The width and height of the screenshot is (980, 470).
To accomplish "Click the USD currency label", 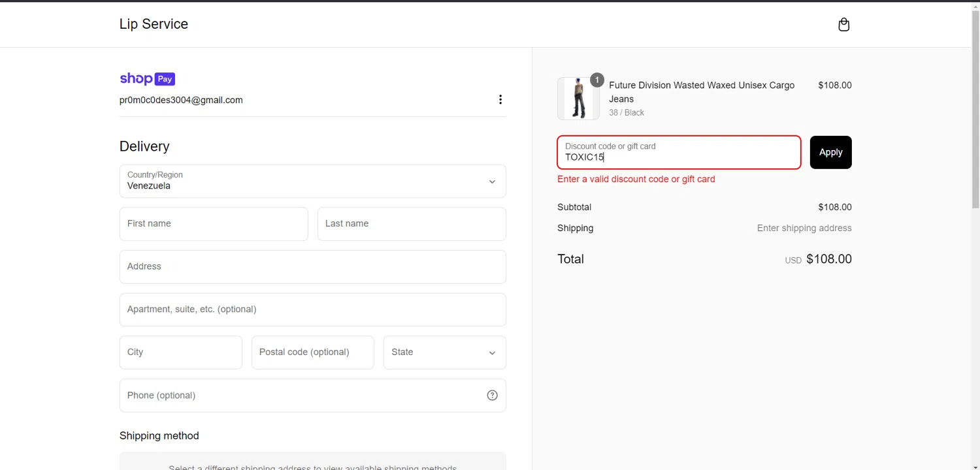I will click(x=793, y=260).
